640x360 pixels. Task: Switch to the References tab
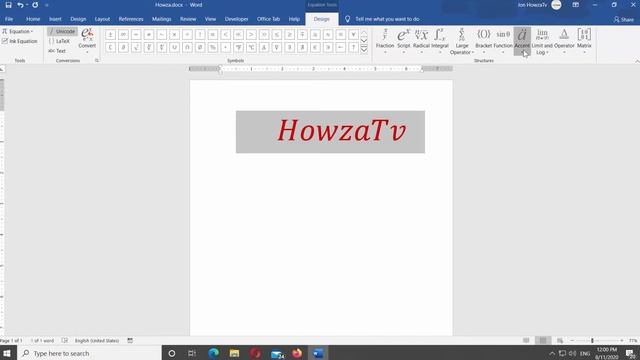tap(131, 19)
